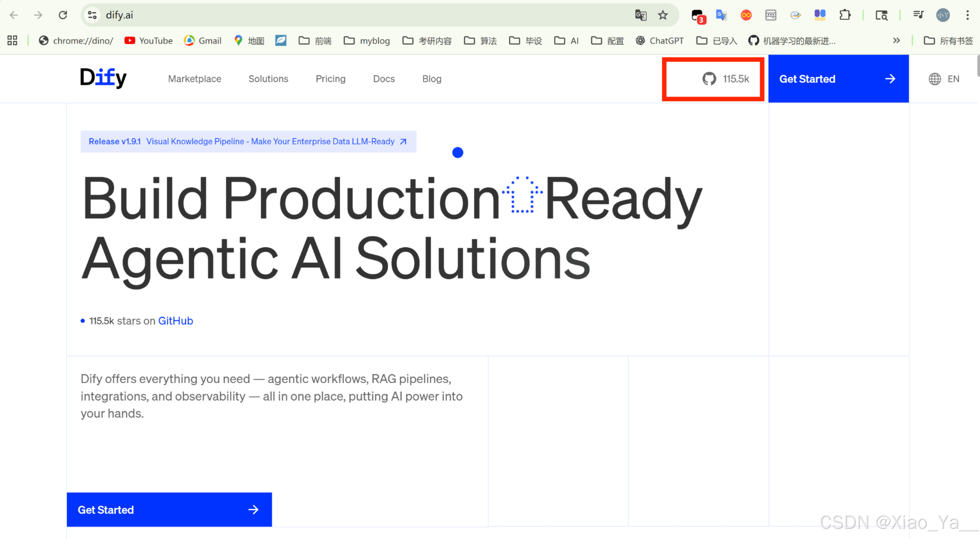Click the browser reload icon

coord(63,15)
